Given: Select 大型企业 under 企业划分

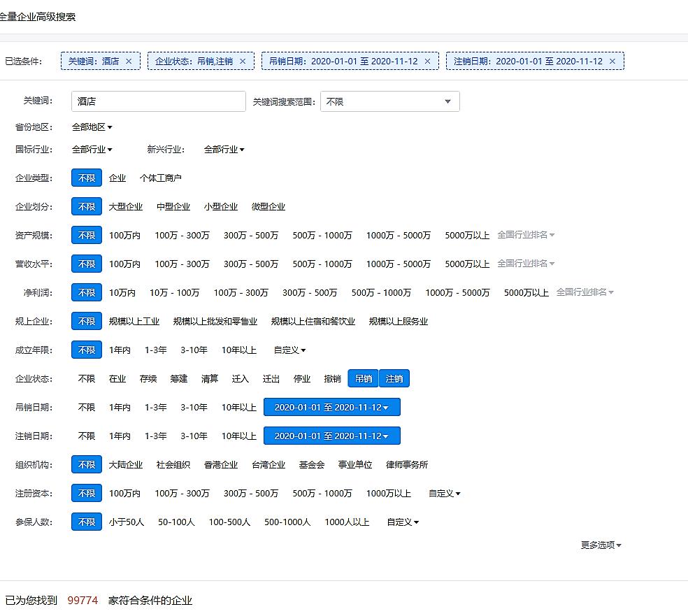Looking at the screenshot, I should coord(125,207).
